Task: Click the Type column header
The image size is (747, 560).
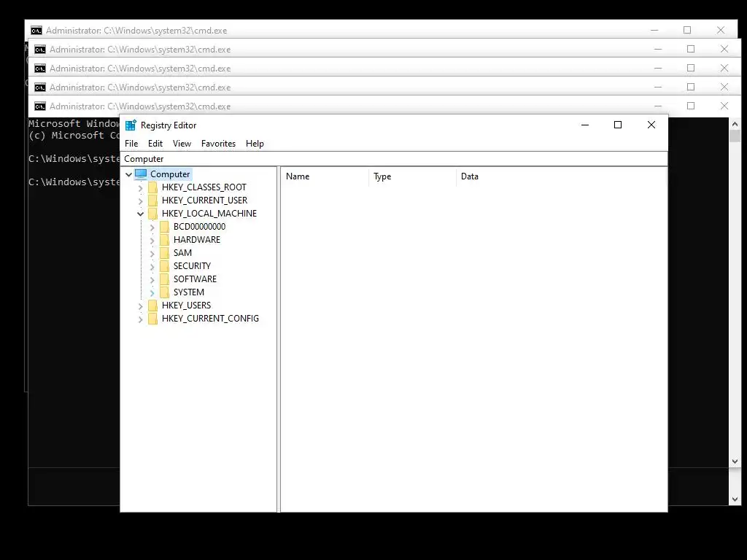Action: point(412,176)
